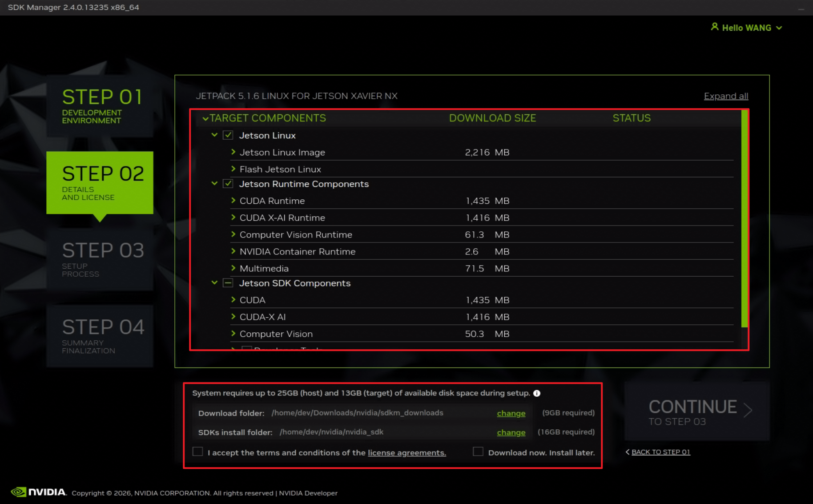The width and height of the screenshot is (813, 504).
Task: Click the DOWNLOAD SIZE column header
Action: point(492,118)
